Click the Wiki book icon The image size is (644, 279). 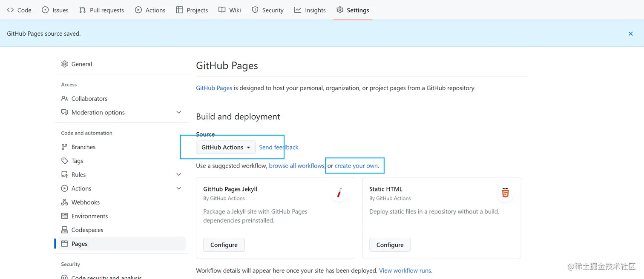(x=222, y=10)
